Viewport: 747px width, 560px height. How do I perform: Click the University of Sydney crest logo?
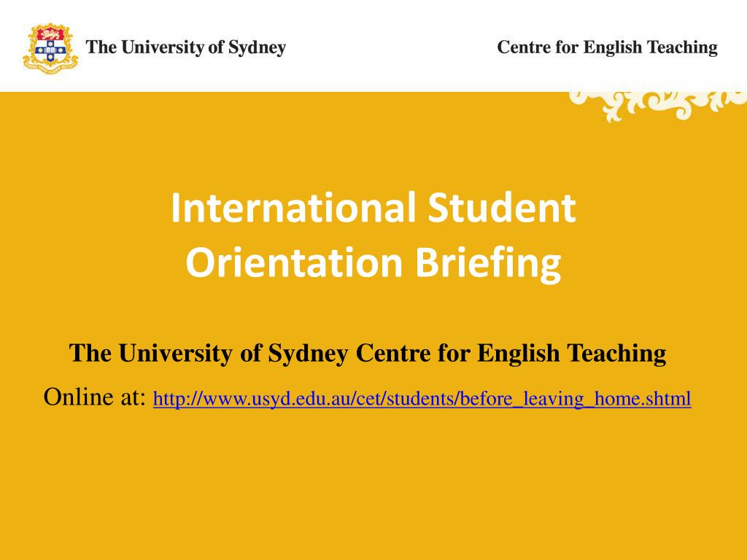pyautogui.click(x=50, y=48)
